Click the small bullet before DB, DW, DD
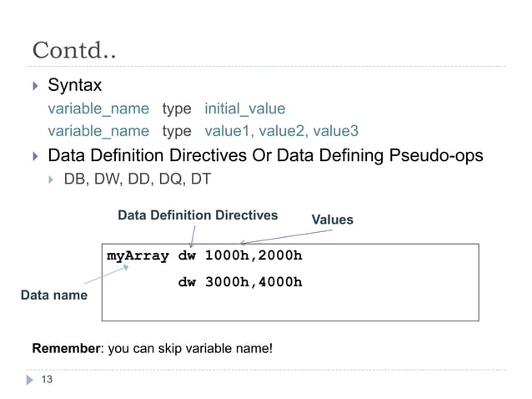Image resolution: width=532 pixels, height=399 pixels. coord(50,179)
